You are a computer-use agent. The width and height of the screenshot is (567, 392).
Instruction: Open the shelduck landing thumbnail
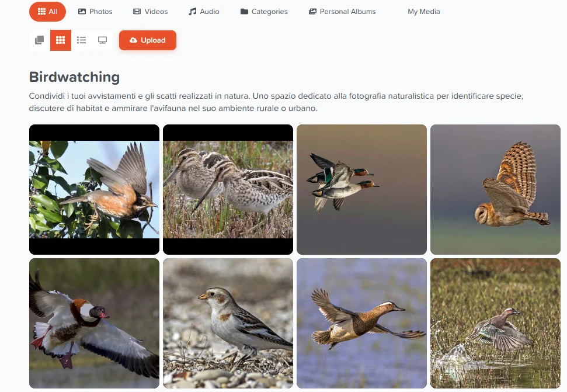95,323
